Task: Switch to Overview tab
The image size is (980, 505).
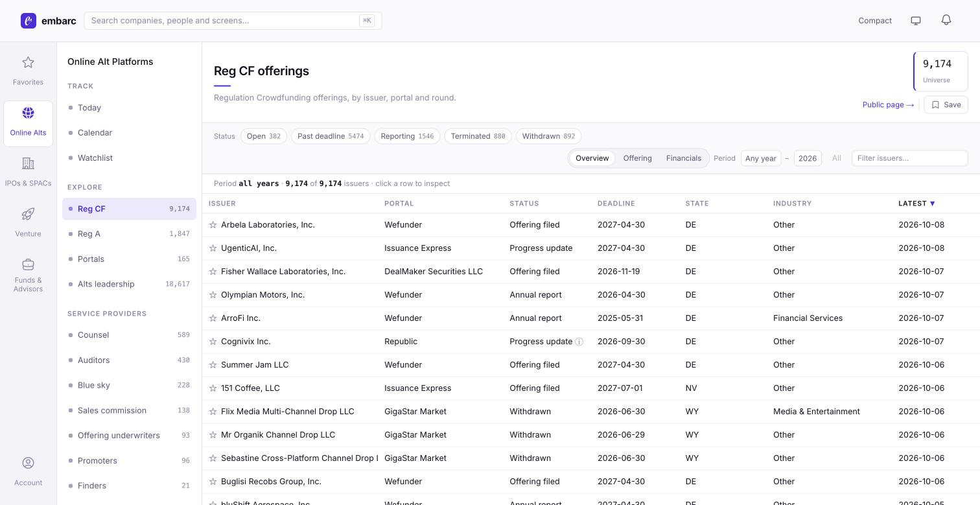Action: (x=592, y=158)
